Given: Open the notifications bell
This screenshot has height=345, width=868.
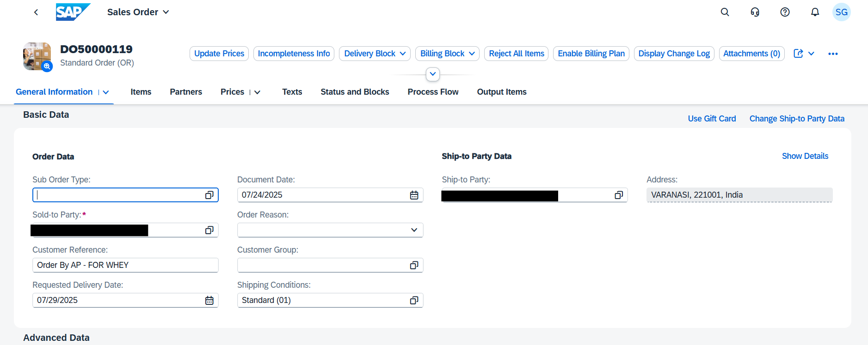Looking at the screenshot, I should coord(815,12).
